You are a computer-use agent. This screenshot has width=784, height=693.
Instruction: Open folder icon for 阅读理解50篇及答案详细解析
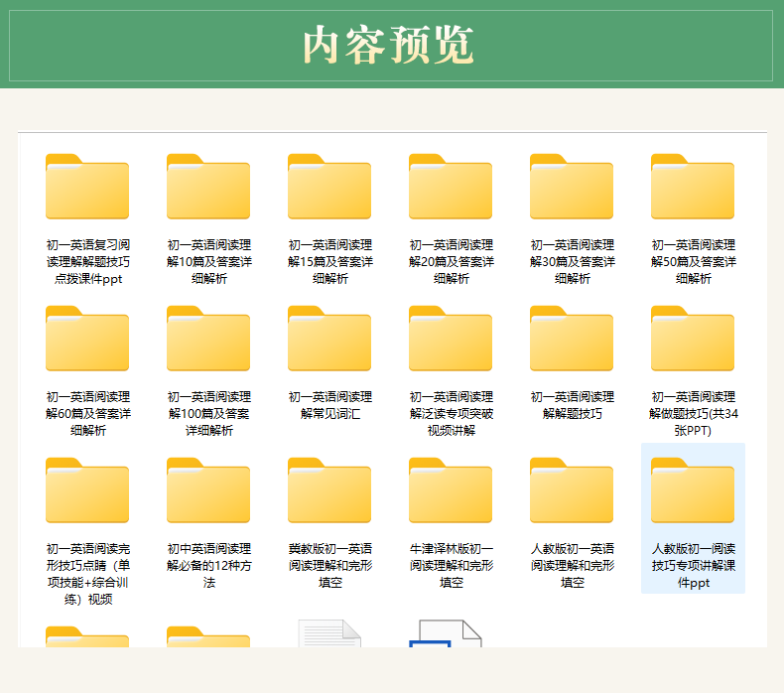tap(693, 187)
